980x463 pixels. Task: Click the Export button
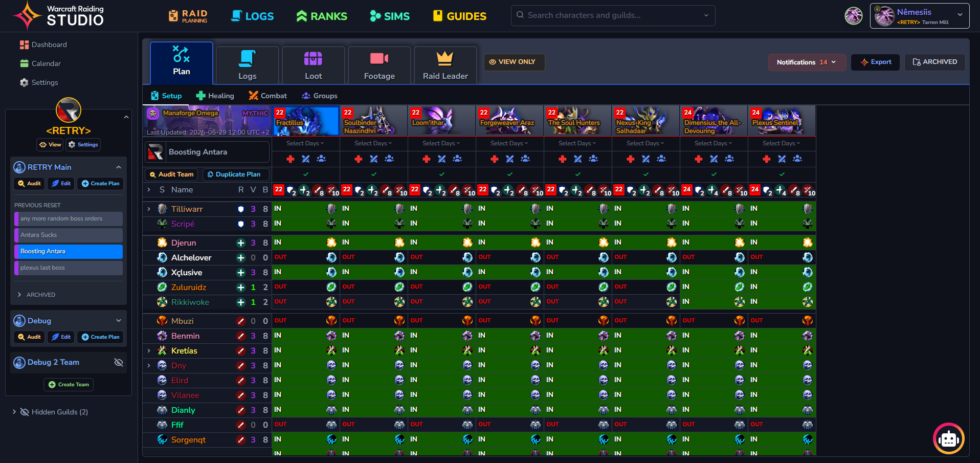click(x=875, y=62)
